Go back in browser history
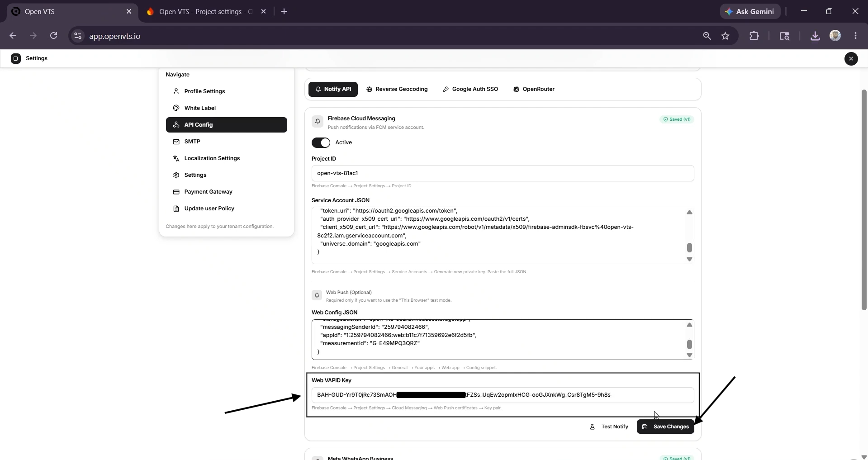868x460 pixels. coord(13,36)
